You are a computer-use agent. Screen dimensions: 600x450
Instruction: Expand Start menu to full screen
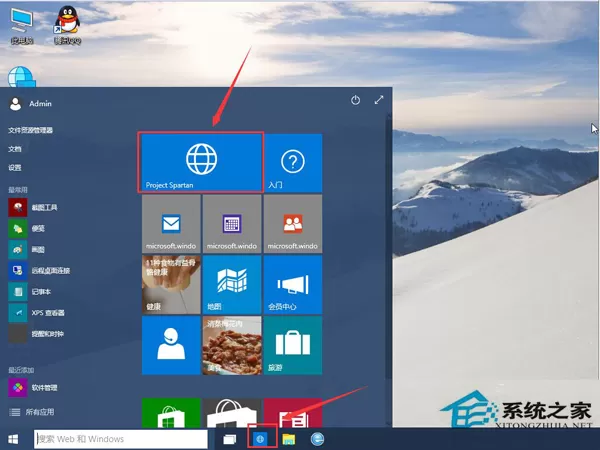(x=379, y=100)
